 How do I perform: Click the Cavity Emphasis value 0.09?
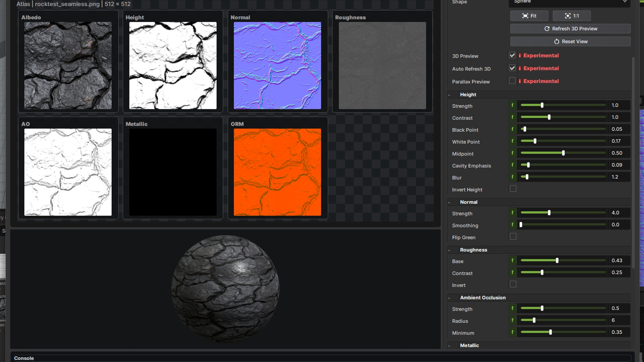620,165
